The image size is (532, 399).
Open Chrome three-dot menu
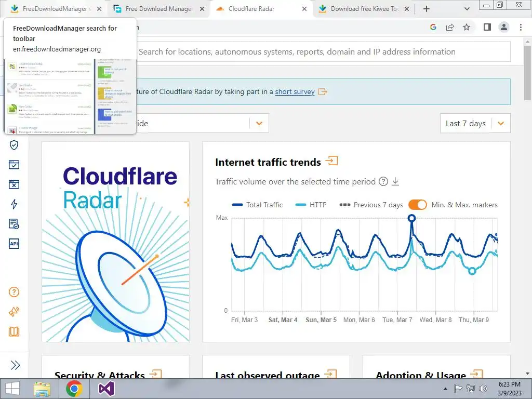click(521, 27)
